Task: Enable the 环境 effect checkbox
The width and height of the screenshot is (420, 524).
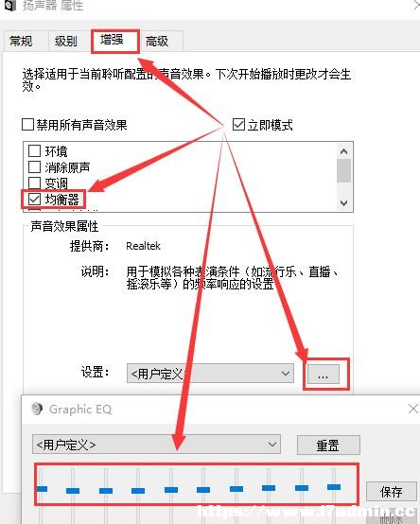Action: (34, 150)
